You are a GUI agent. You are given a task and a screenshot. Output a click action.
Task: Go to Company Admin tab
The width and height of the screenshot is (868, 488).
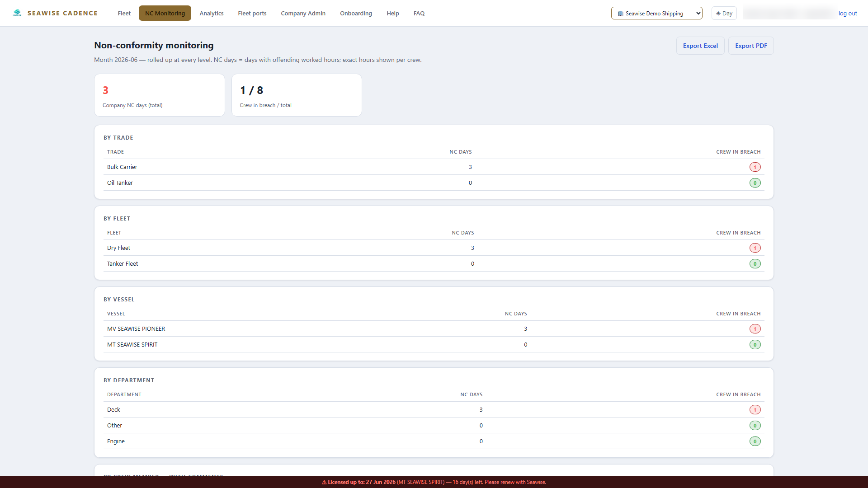303,13
